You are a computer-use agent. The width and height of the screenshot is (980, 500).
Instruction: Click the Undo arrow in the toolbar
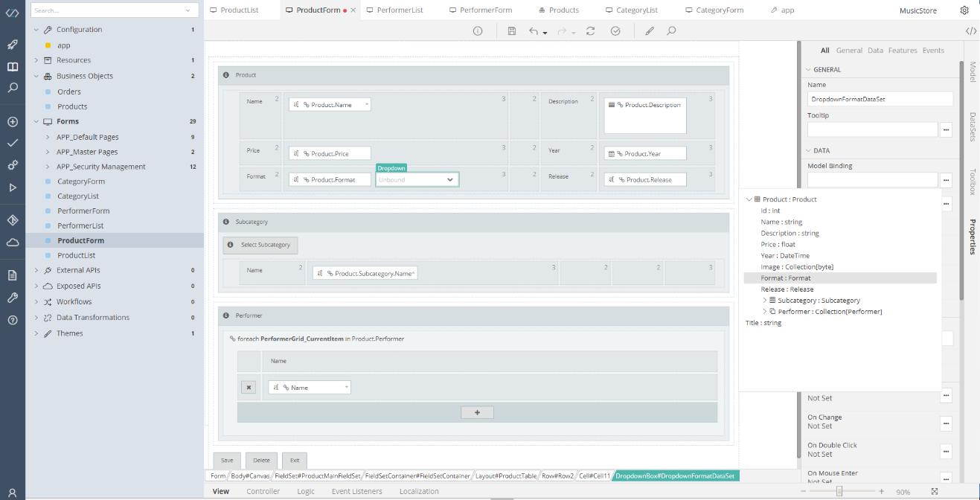pyautogui.click(x=534, y=31)
